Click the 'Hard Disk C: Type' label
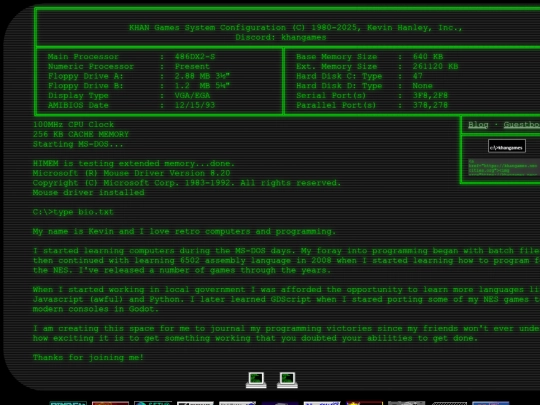Screen dimensions: 540x405 (339, 76)
